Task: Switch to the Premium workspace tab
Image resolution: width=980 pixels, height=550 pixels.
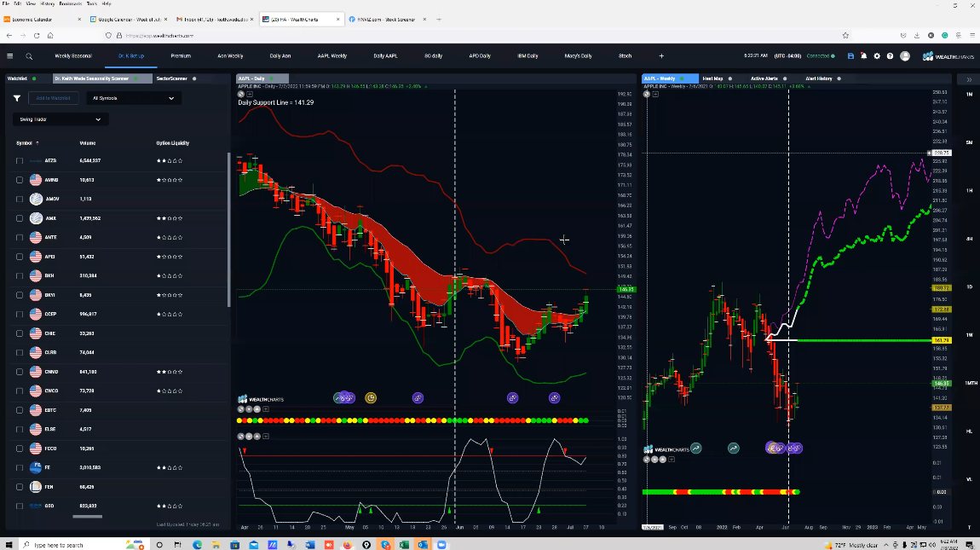Action: [181, 56]
